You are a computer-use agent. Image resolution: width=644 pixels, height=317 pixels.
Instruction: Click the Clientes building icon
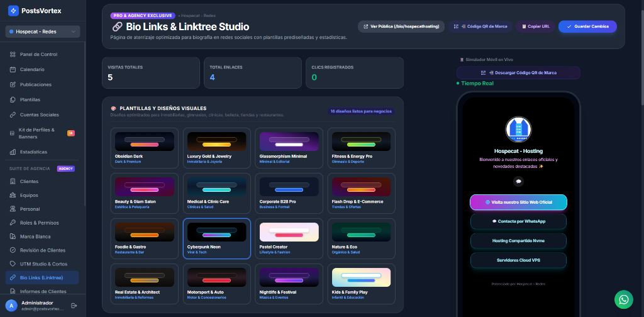[13, 182]
